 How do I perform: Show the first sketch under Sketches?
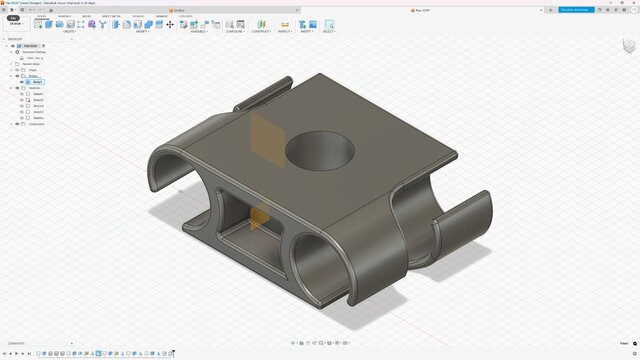pyautogui.click(x=22, y=94)
